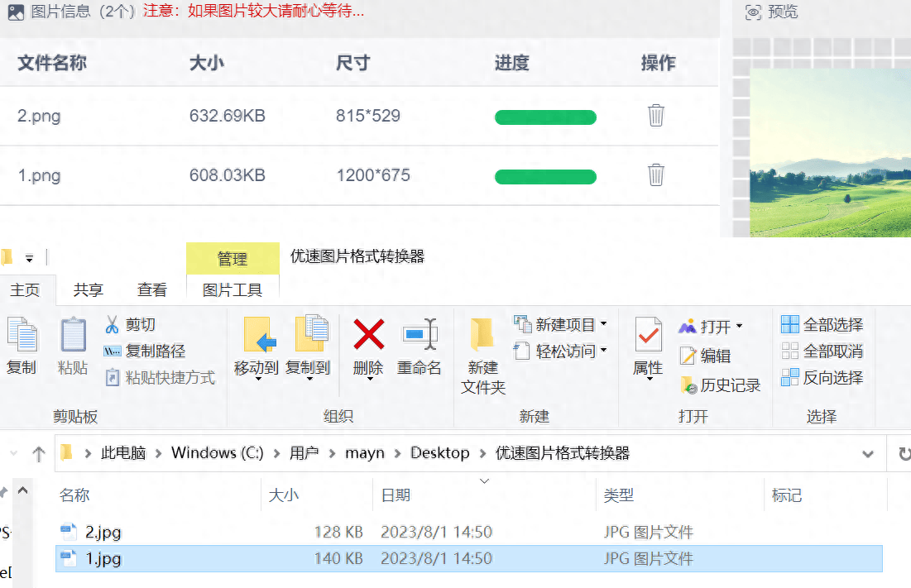Image resolution: width=911 pixels, height=588 pixels.
Task: Switch to the 查看 ribbon tab
Action: tap(152, 289)
